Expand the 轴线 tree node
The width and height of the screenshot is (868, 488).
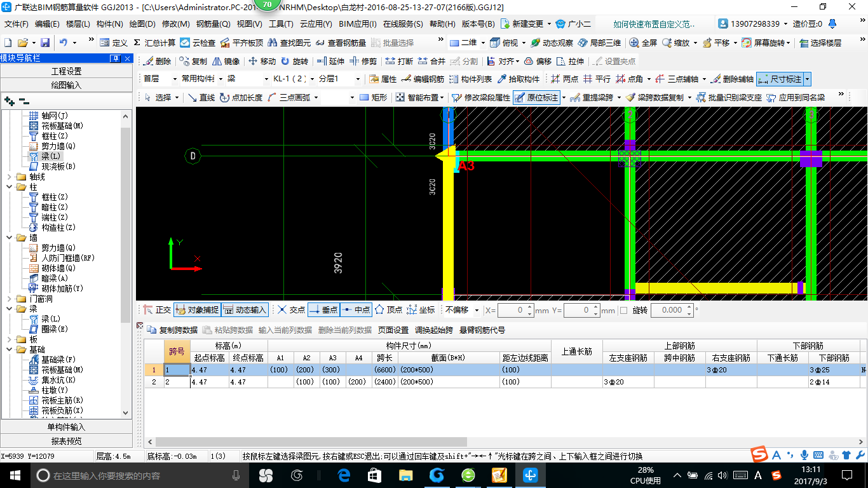pyautogui.click(x=8, y=177)
